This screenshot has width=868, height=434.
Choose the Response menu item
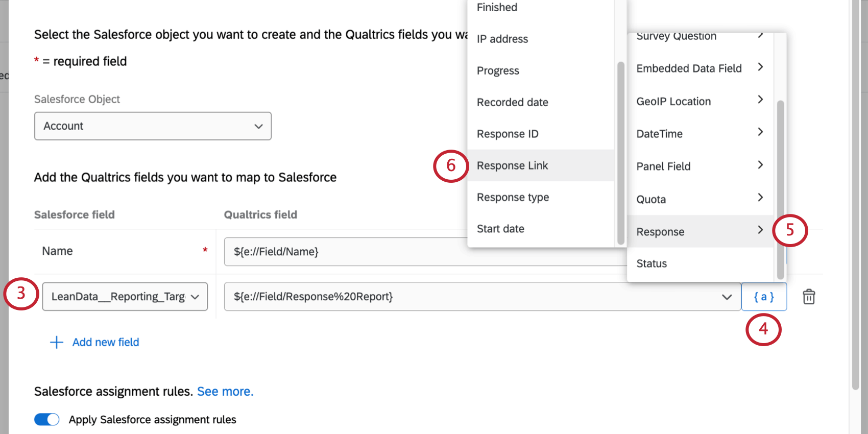coord(700,231)
